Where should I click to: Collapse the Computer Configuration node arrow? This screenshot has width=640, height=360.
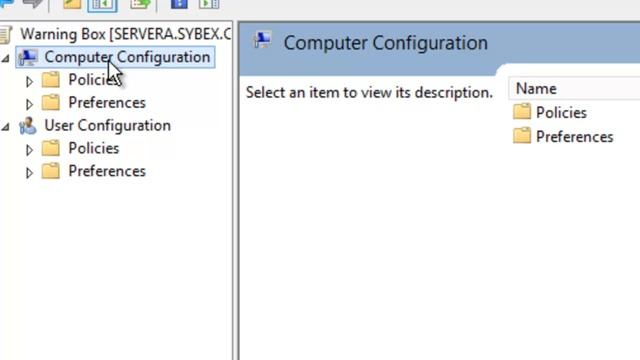(x=6, y=58)
